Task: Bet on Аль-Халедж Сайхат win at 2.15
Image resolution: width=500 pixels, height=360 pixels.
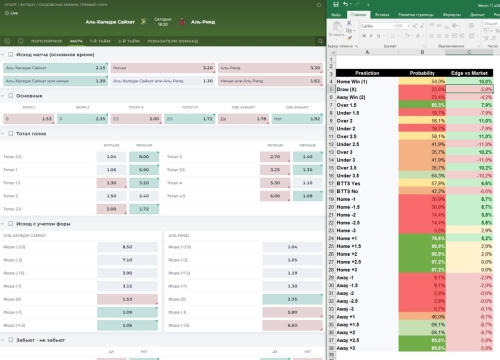Action: 55,68
